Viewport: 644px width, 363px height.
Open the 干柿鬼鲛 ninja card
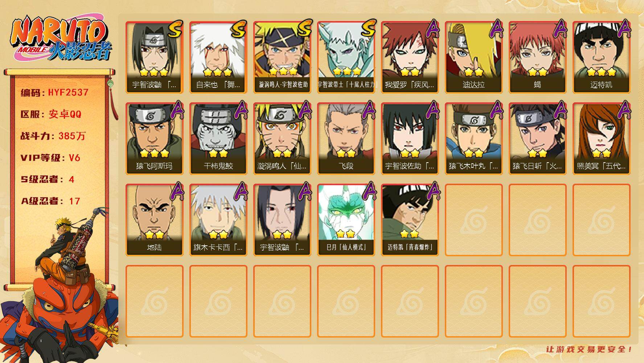click(x=218, y=139)
